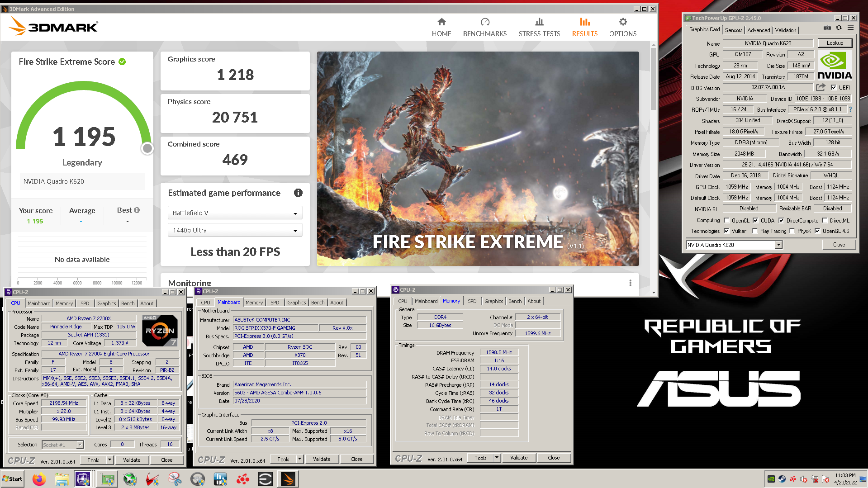Toggle the CUDA checkbox
This screenshot has height=488, width=868.
click(x=755, y=221)
